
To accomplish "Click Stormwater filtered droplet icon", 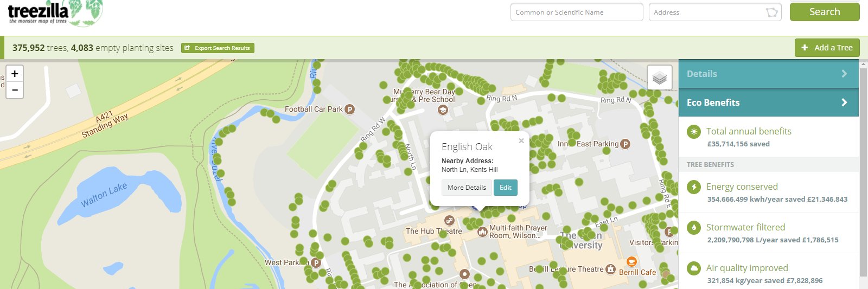I will 693,228.
